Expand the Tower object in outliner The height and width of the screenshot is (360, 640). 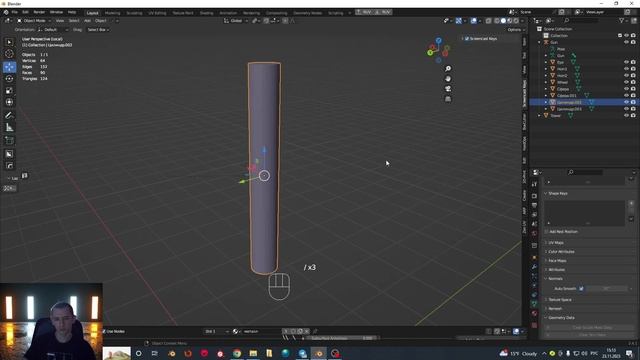[540, 116]
